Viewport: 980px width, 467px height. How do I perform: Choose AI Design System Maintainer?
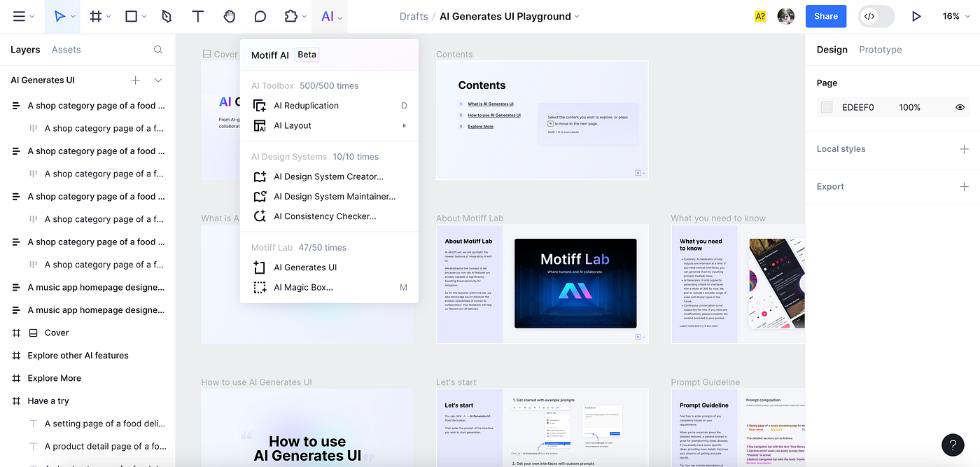(x=329, y=197)
